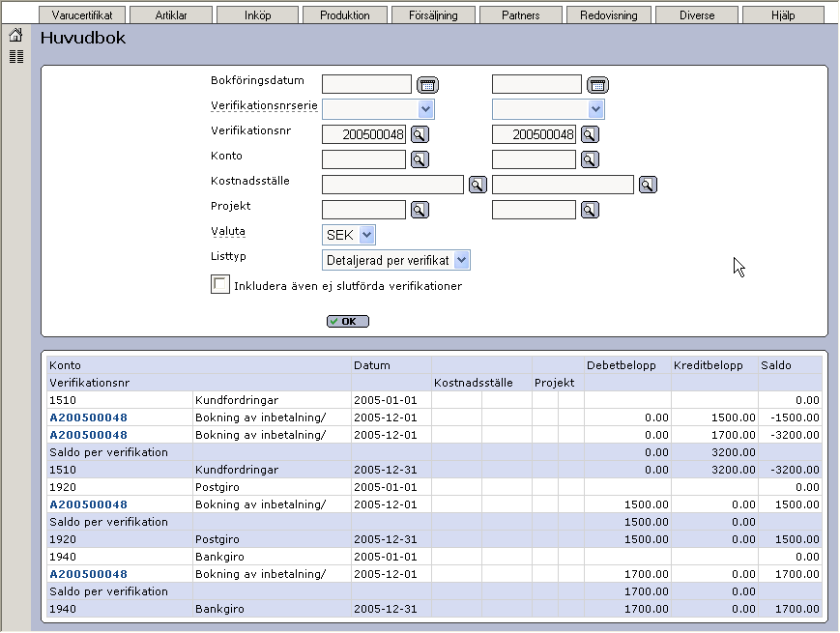
Task: Open A200500048 link under 1920 Postgiro
Action: pyautogui.click(x=88, y=504)
